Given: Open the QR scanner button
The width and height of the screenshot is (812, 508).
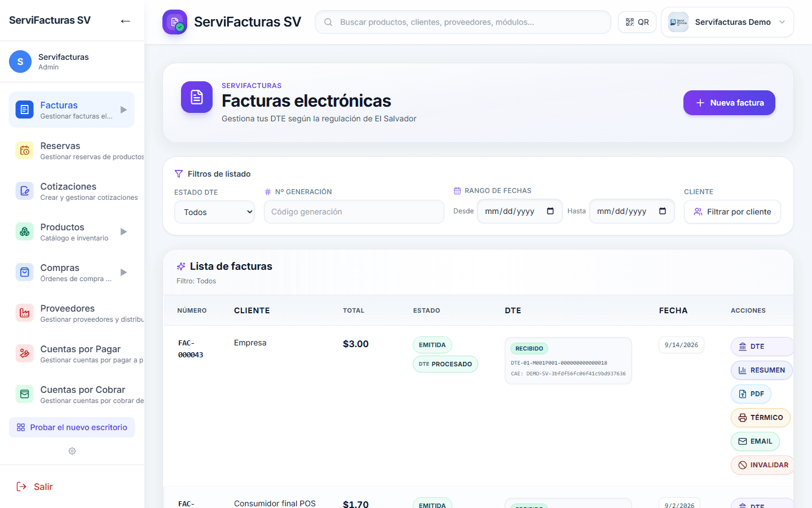Looking at the screenshot, I should 637,22.
